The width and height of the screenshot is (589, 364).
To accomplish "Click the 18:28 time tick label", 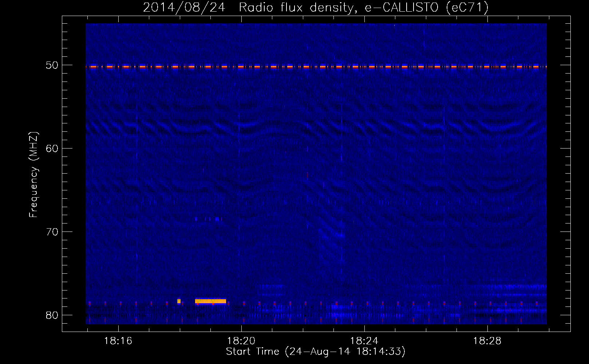I will coord(487,341).
